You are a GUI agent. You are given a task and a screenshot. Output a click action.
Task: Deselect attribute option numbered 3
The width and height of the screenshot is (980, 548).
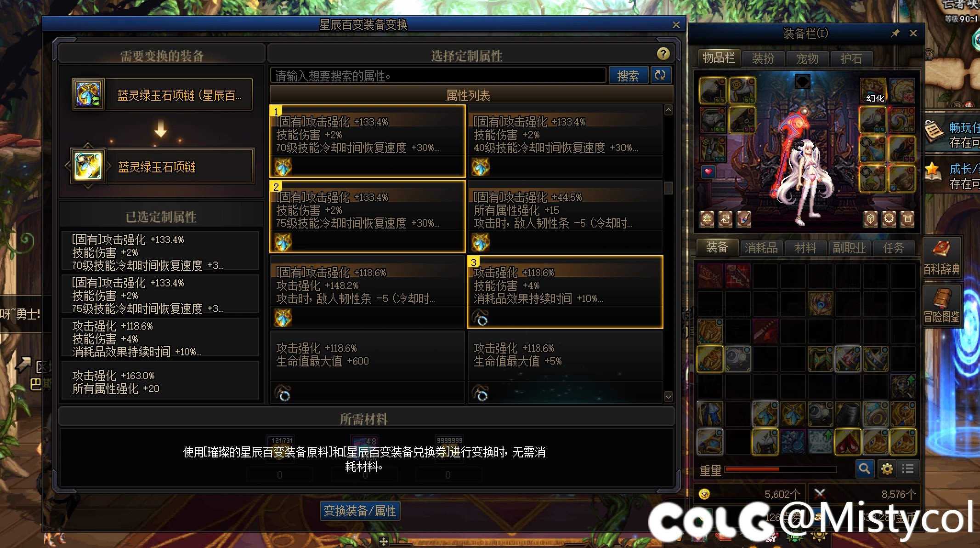pyautogui.click(x=565, y=292)
